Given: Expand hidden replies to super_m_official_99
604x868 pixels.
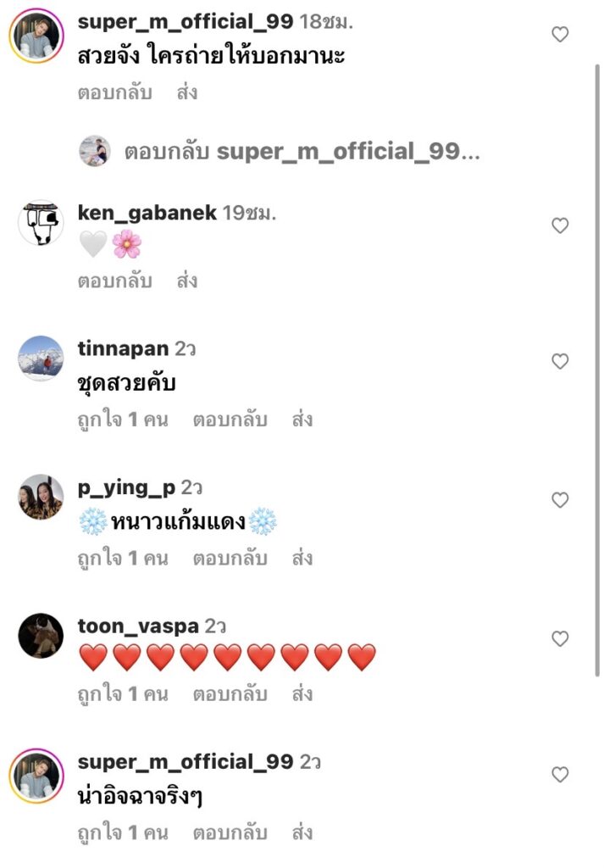Looking at the screenshot, I should point(302,153).
